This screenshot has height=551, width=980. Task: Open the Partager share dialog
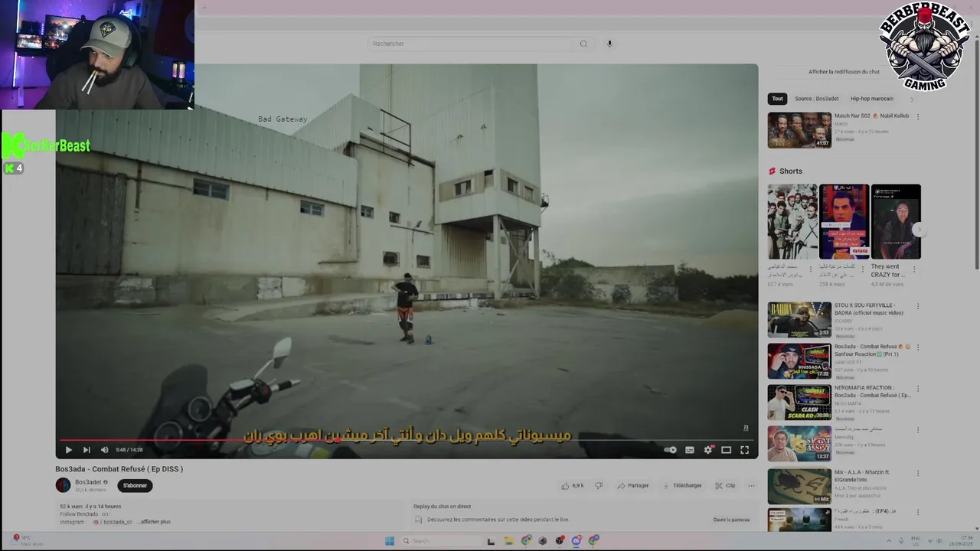pyautogui.click(x=633, y=485)
